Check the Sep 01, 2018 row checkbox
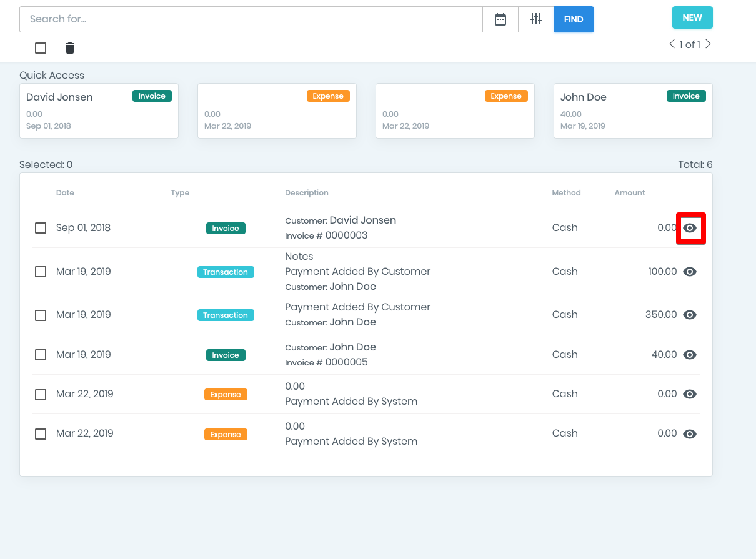 click(41, 228)
